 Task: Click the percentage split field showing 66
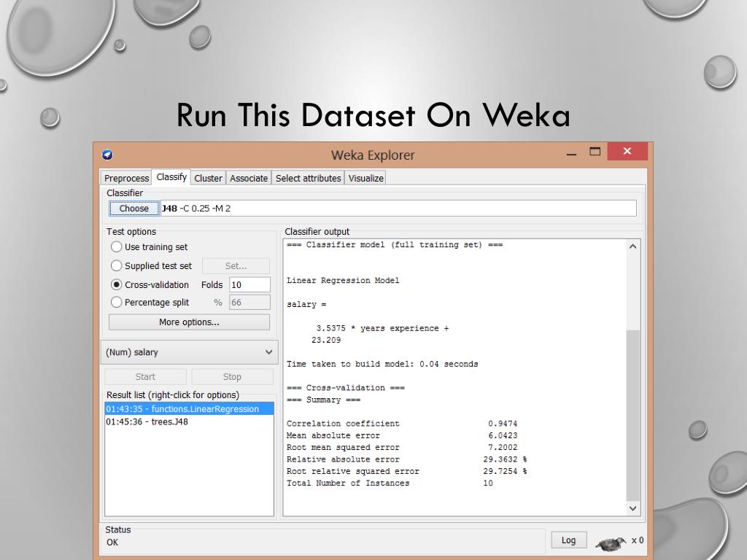[x=249, y=303]
